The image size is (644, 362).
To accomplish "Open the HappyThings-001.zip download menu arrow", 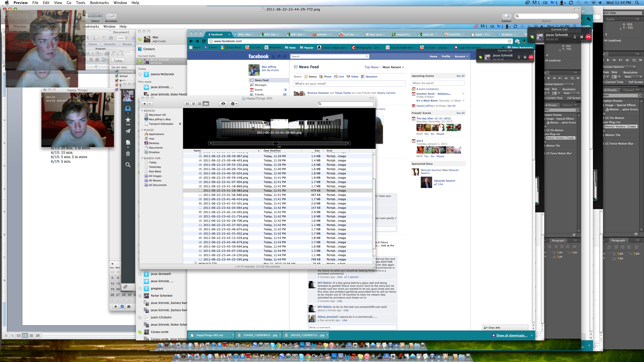I will click(233, 335).
